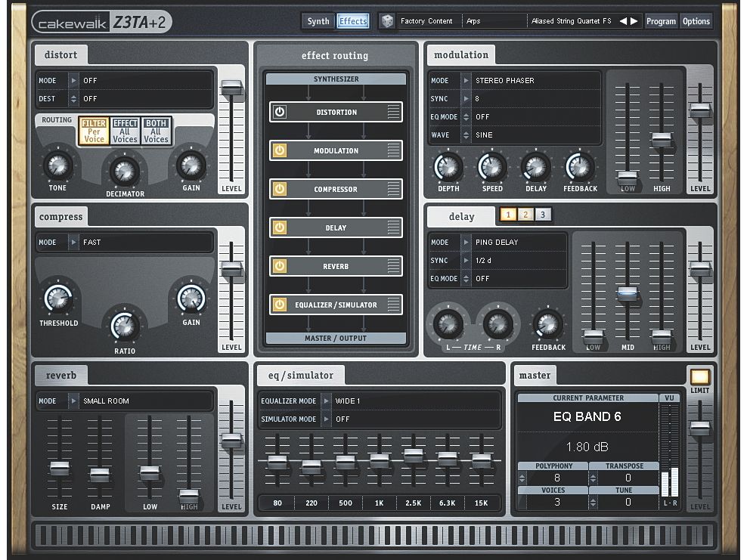Open modulation WAVE selector
This screenshot has height=560, width=747.
pyautogui.click(x=466, y=135)
